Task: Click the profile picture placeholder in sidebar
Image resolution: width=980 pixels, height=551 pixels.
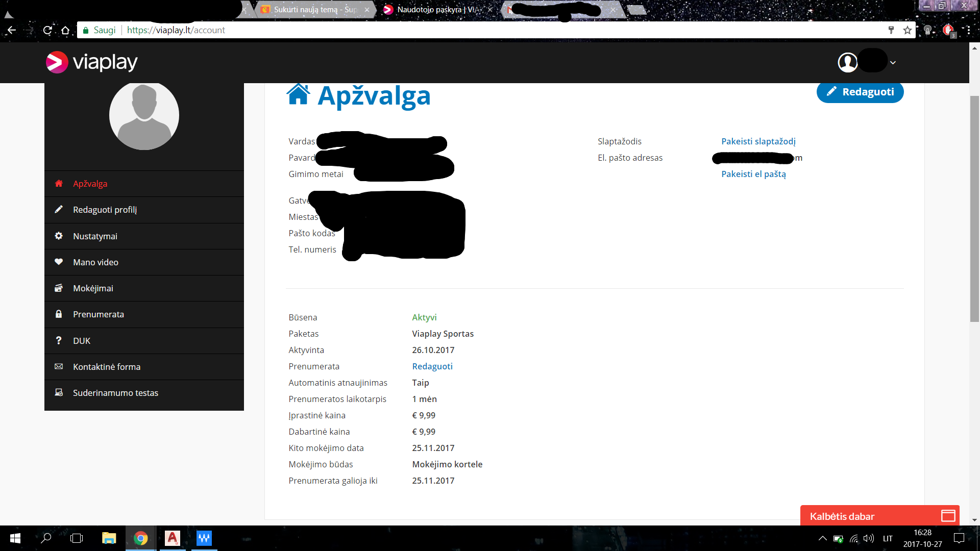Action: click(x=144, y=115)
